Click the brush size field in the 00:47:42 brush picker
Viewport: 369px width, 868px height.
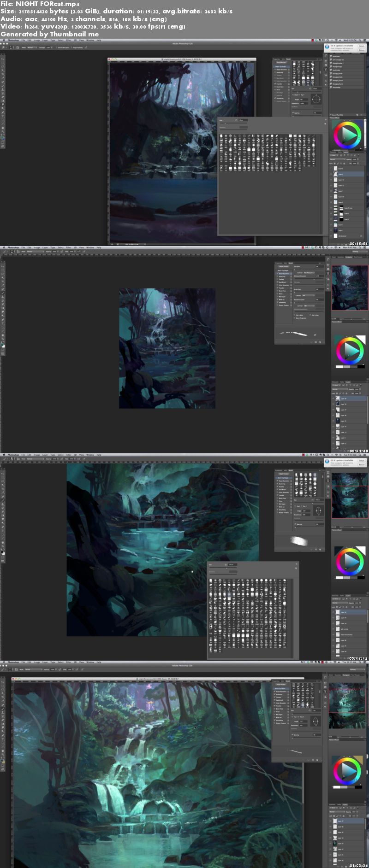(232, 564)
